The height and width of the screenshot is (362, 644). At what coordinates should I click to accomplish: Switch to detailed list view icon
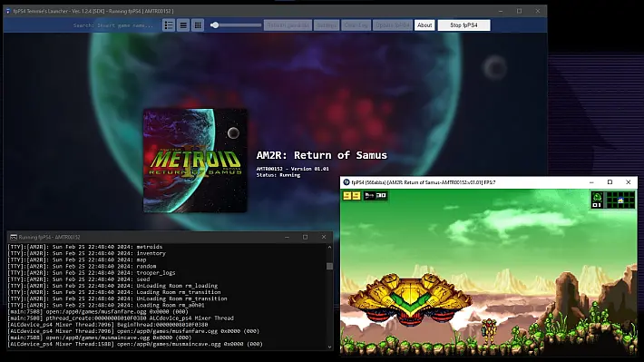click(169, 25)
